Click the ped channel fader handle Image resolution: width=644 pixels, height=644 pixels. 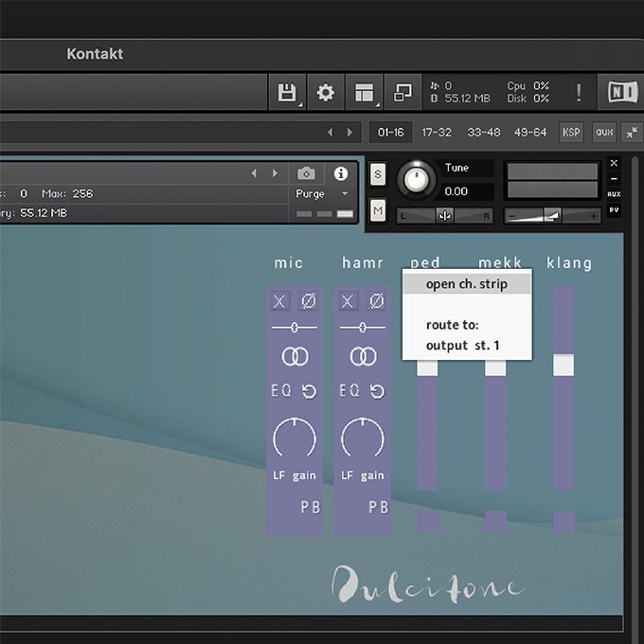pos(427,368)
